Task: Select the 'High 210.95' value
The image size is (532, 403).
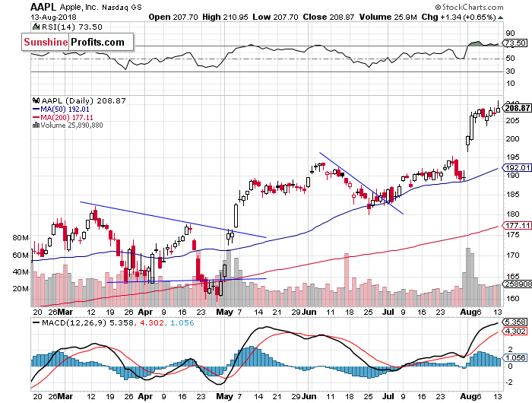Action: [225, 17]
